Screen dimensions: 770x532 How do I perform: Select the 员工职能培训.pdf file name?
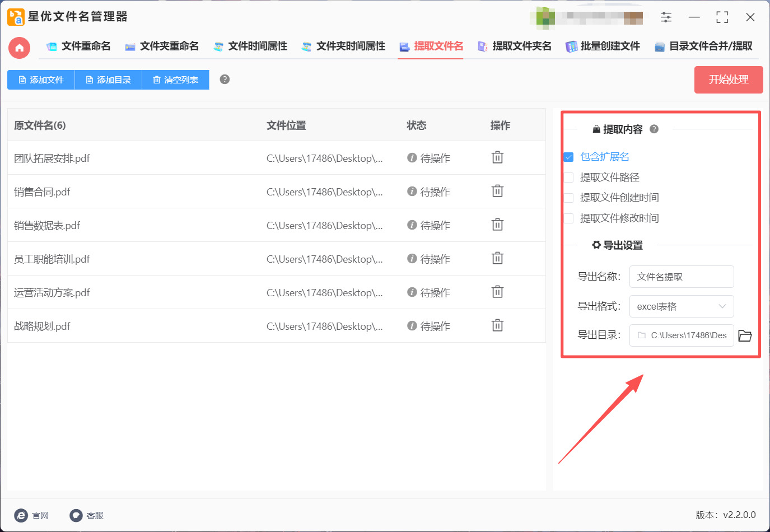(x=52, y=259)
